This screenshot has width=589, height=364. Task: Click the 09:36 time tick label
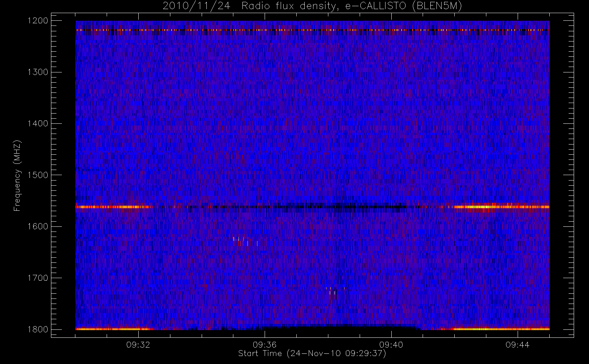point(265,345)
